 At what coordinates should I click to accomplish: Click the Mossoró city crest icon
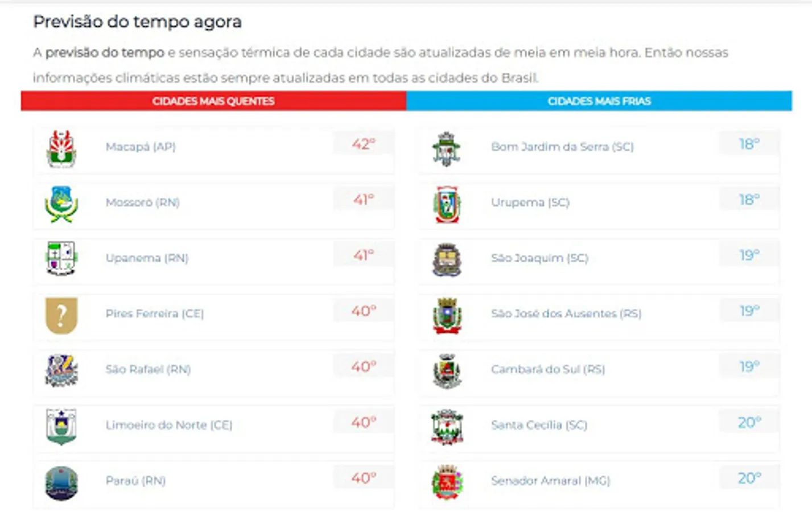pos(61,204)
